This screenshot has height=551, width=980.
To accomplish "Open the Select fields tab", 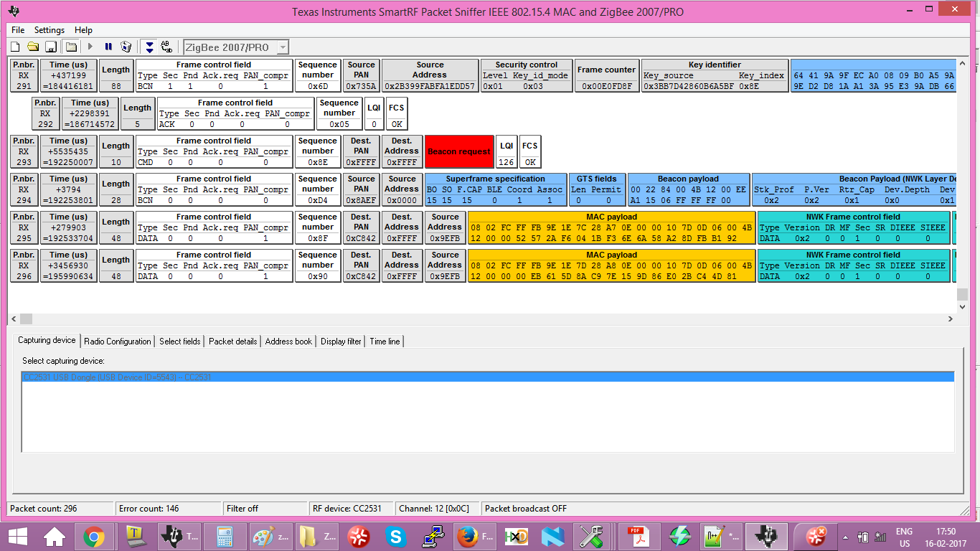I will pos(180,342).
